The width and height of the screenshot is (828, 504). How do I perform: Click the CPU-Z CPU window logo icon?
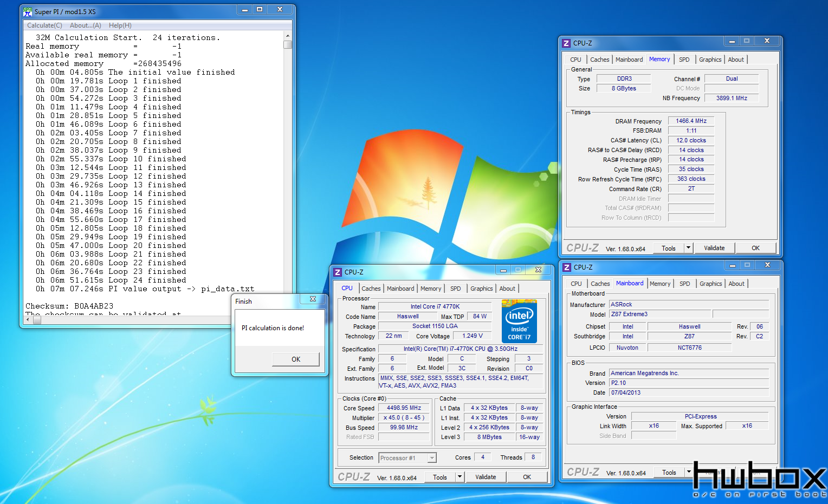pyautogui.click(x=338, y=272)
